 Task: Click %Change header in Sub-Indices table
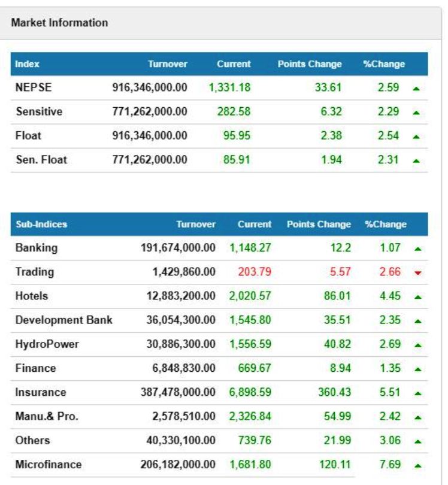pos(386,225)
